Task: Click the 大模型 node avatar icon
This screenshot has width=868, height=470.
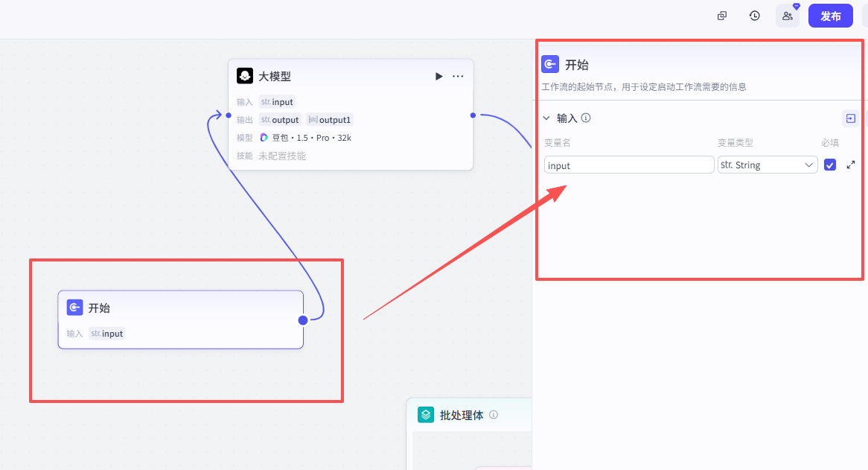Action: (x=245, y=76)
